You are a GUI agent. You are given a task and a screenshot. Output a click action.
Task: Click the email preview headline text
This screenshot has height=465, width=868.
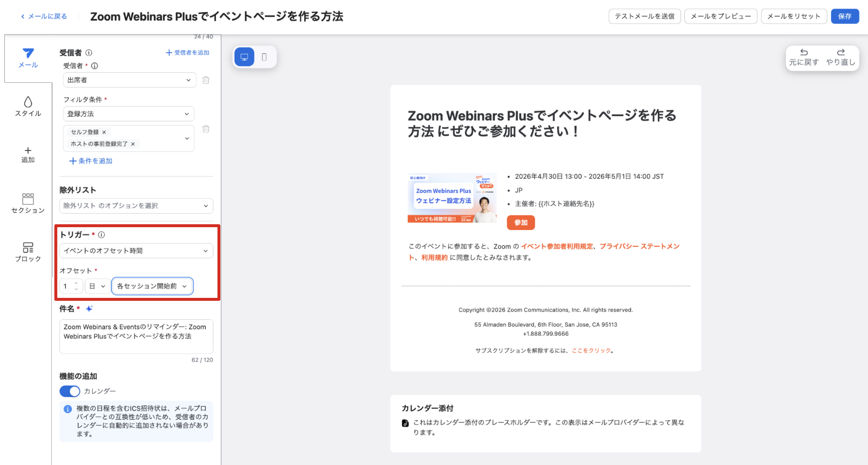542,124
